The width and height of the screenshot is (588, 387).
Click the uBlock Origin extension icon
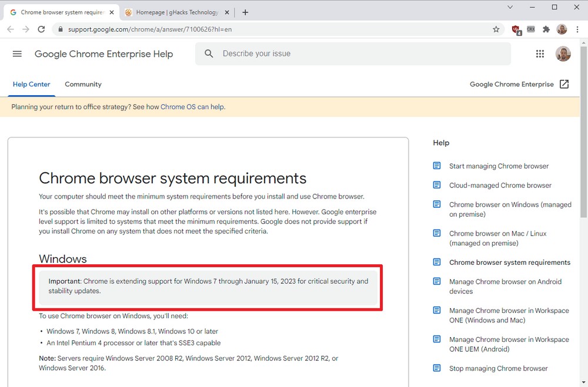(x=516, y=29)
